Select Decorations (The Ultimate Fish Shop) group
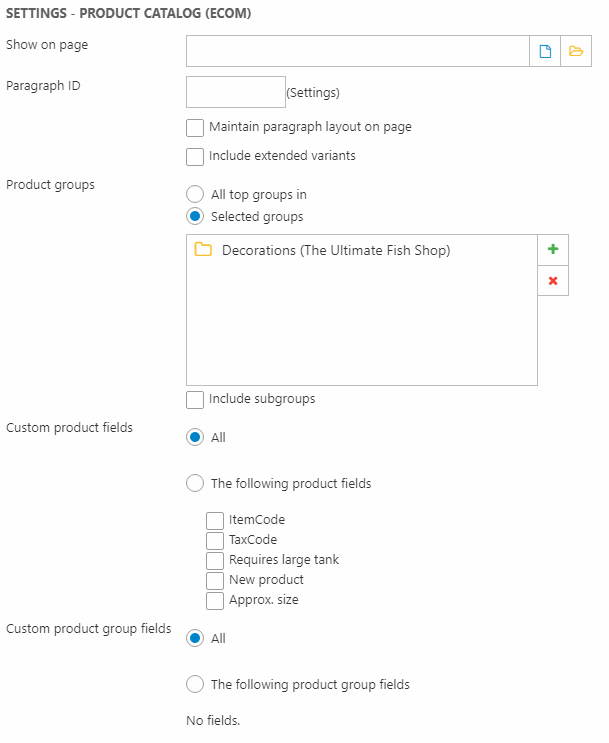 [336, 250]
